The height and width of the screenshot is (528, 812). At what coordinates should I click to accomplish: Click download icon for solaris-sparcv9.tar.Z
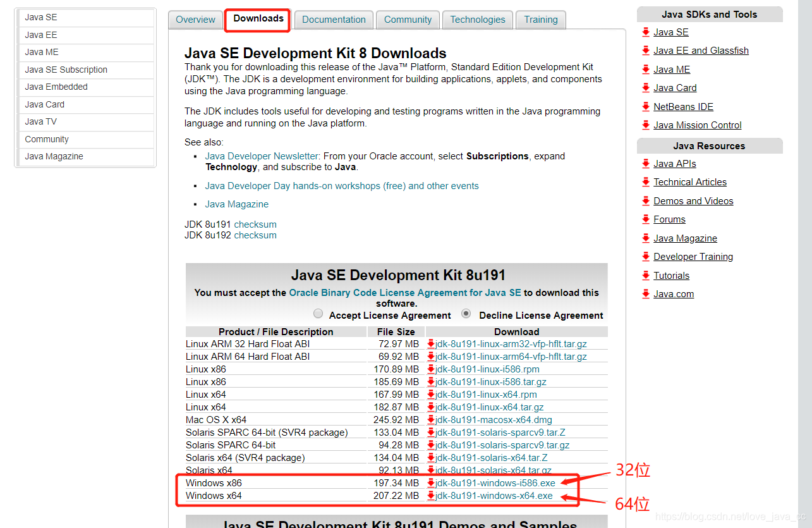(431, 433)
